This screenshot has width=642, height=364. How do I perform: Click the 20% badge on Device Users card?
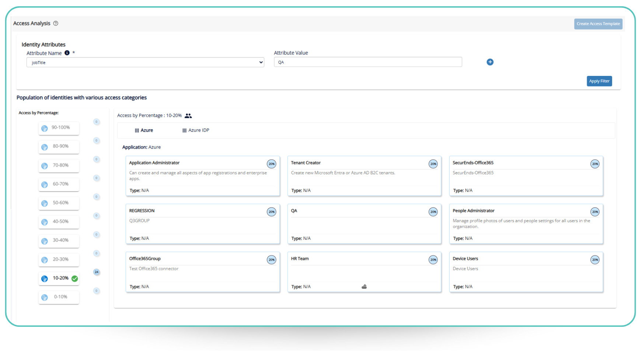[595, 260]
